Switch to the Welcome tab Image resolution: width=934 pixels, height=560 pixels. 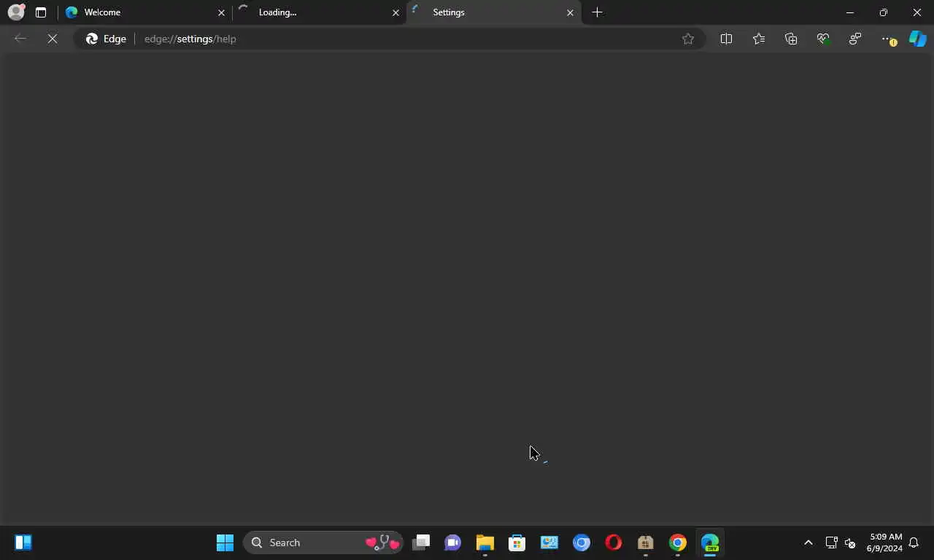click(x=144, y=12)
